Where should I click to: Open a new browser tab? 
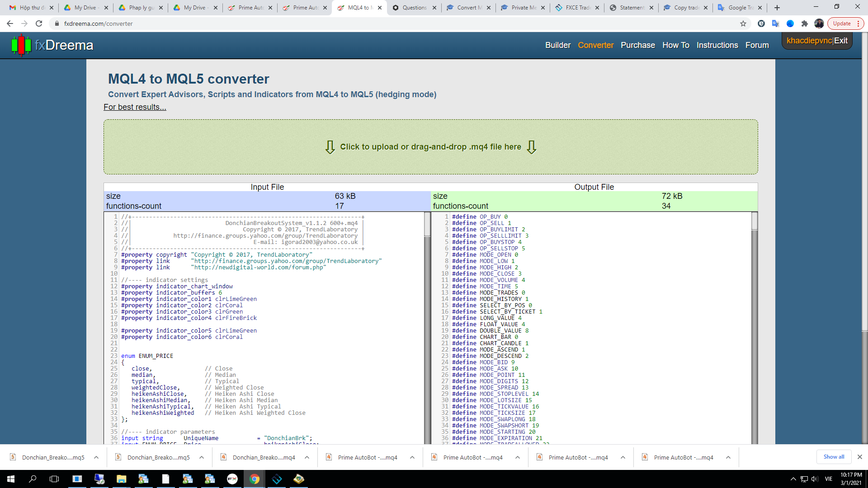(x=777, y=8)
